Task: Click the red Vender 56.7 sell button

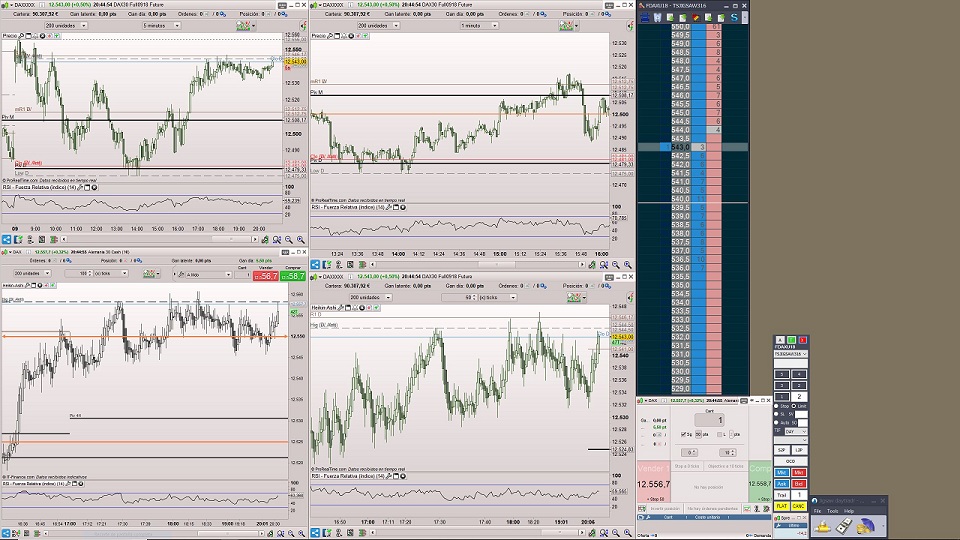Action: tap(265, 275)
